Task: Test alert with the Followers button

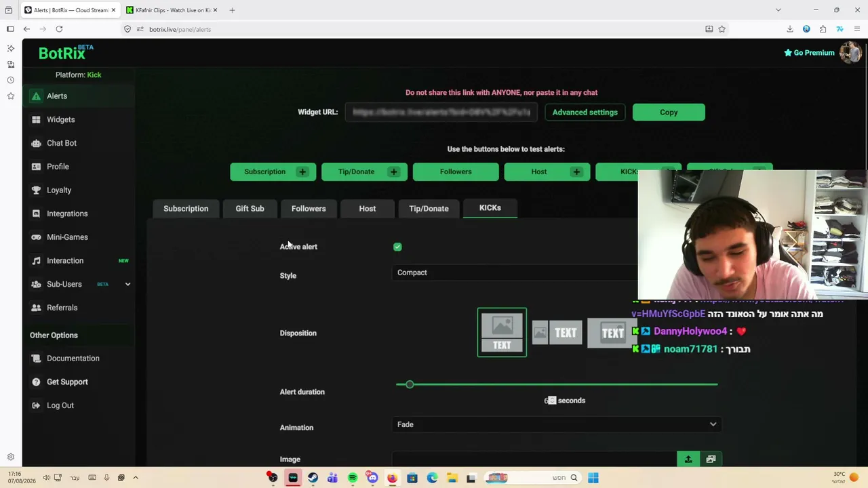Action: point(456,171)
